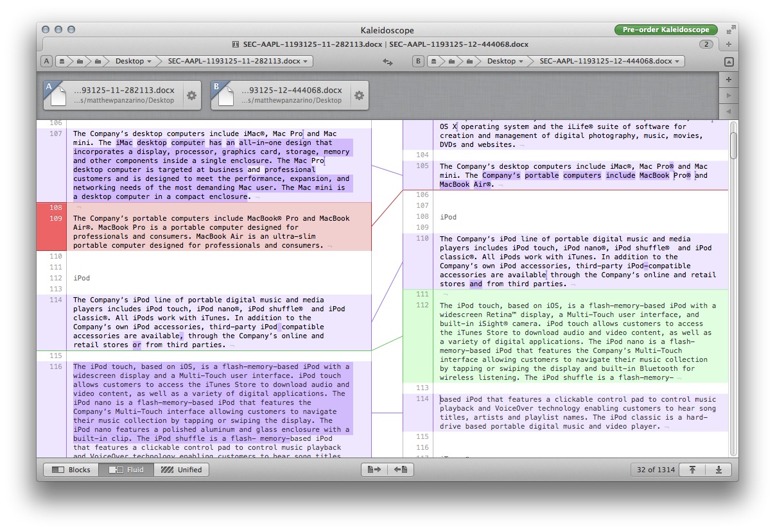Click the iPod heading in pane A
This screenshot has width=775, height=532.
pyautogui.click(x=82, y=278)
